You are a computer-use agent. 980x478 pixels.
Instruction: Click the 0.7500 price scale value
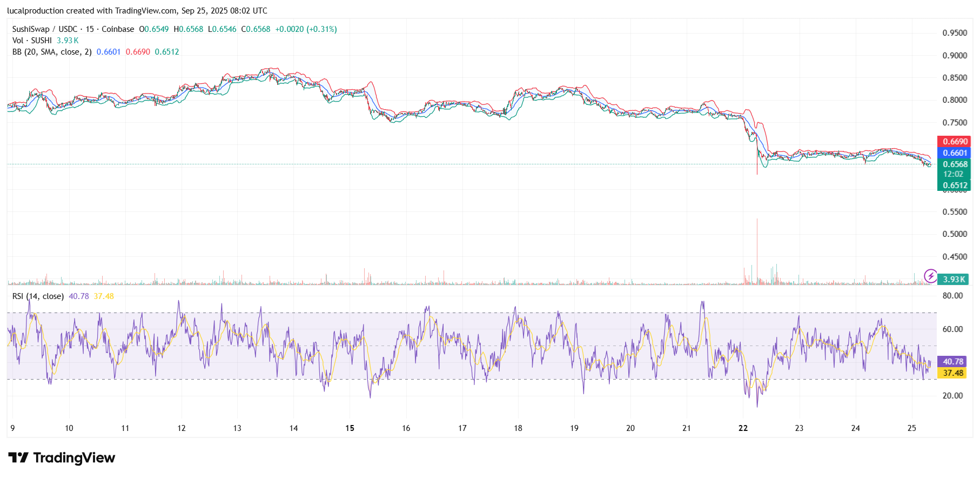955,123
